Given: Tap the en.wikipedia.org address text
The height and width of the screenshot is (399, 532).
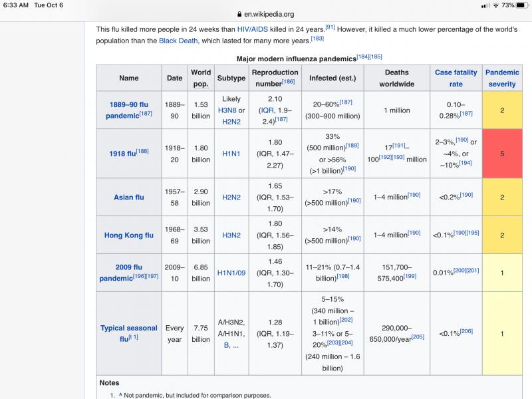Looking at the screenshot, I should click(269, 14).
